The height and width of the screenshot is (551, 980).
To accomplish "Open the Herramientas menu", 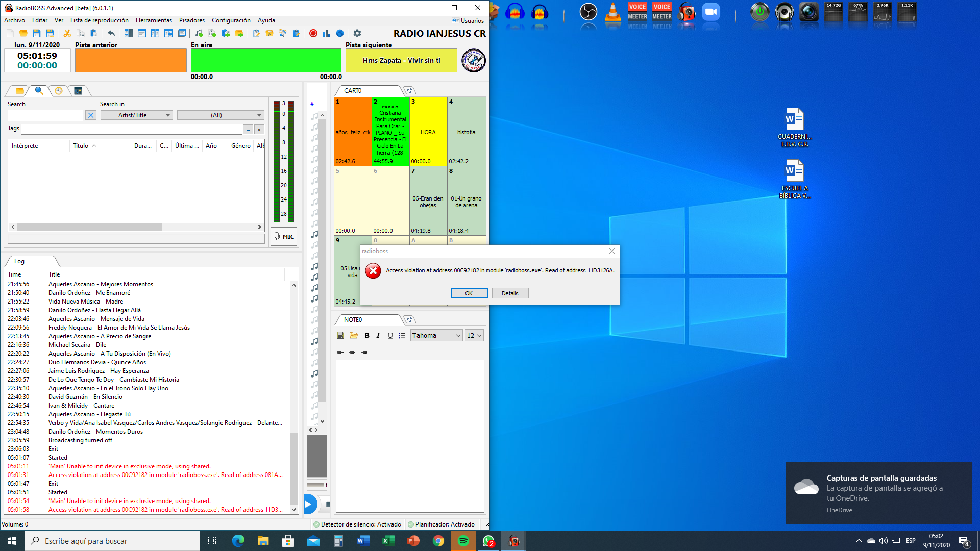I will (154, 20).
